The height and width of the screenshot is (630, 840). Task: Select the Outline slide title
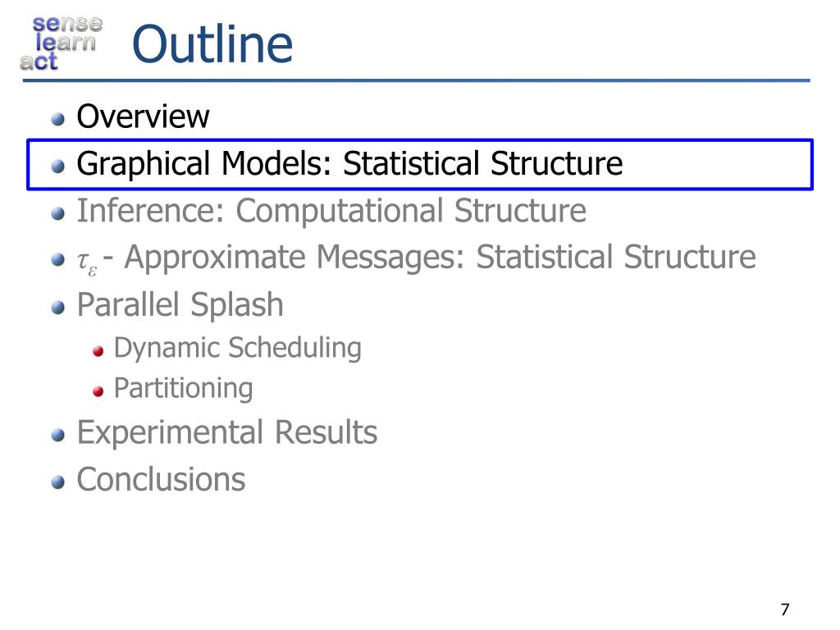tap(212, 44)
